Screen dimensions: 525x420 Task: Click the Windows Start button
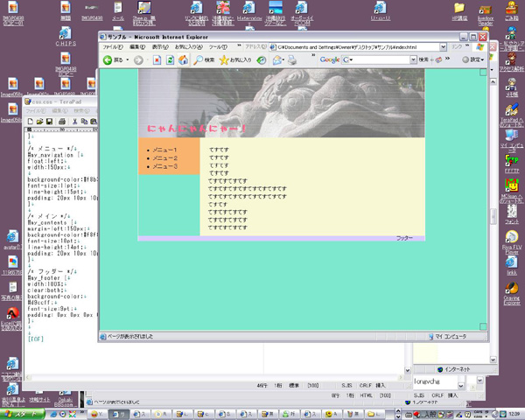click(x=22, y=414)
